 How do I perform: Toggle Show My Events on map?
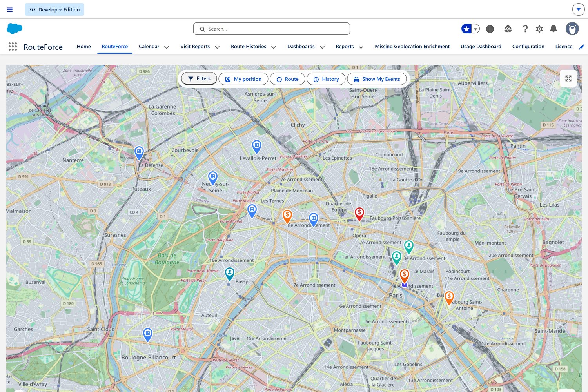tap(377, 79)
